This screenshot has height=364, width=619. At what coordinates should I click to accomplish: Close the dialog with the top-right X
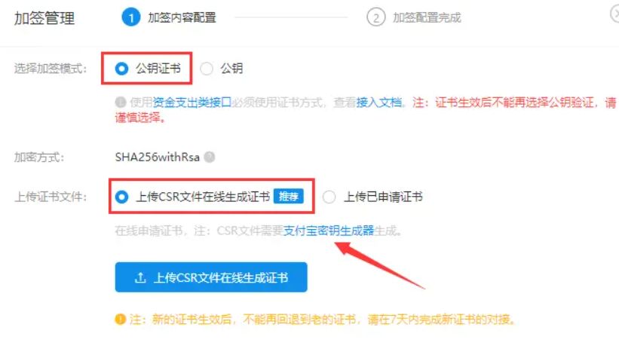click(615, 14)
